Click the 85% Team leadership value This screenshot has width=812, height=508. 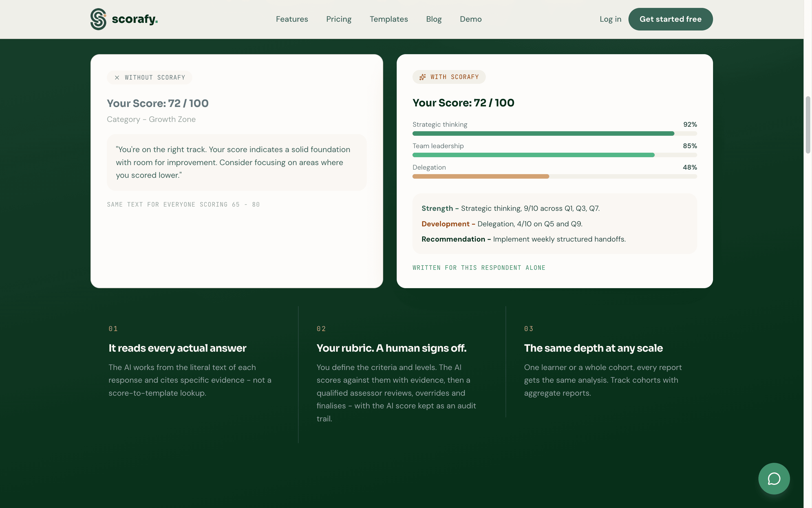[x=690, y=146]
